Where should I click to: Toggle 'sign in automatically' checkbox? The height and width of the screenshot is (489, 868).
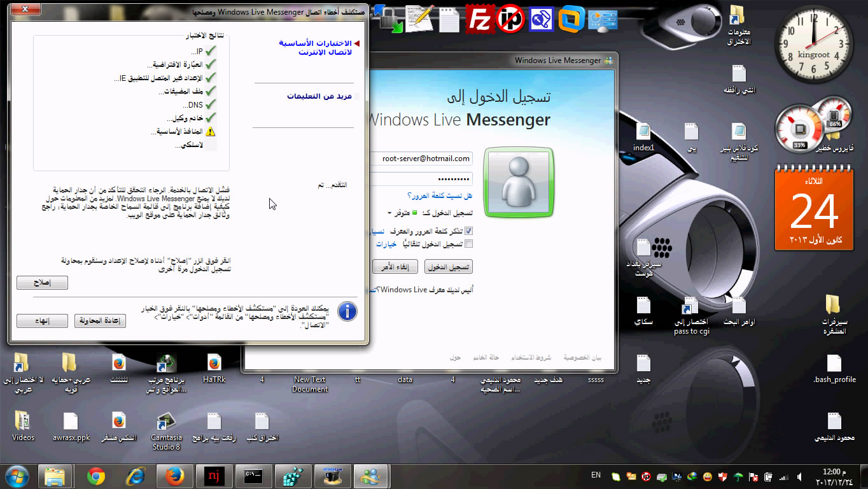[x=469, y=244]
